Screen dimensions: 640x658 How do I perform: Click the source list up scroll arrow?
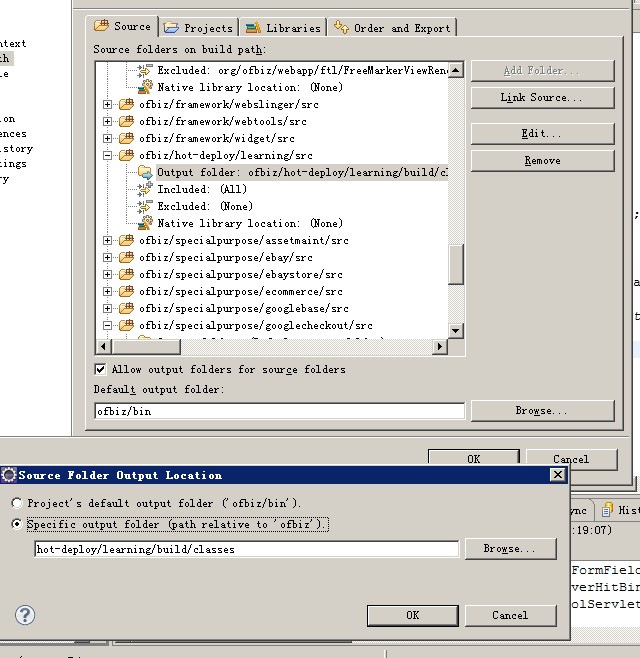pos(455,70)
